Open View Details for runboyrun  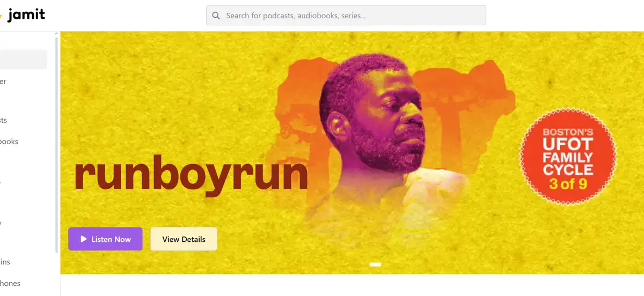point(184,239)
